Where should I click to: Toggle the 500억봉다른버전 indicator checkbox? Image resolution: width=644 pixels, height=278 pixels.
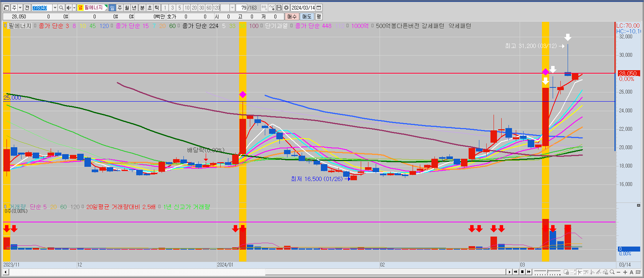[x=373, y=26]
